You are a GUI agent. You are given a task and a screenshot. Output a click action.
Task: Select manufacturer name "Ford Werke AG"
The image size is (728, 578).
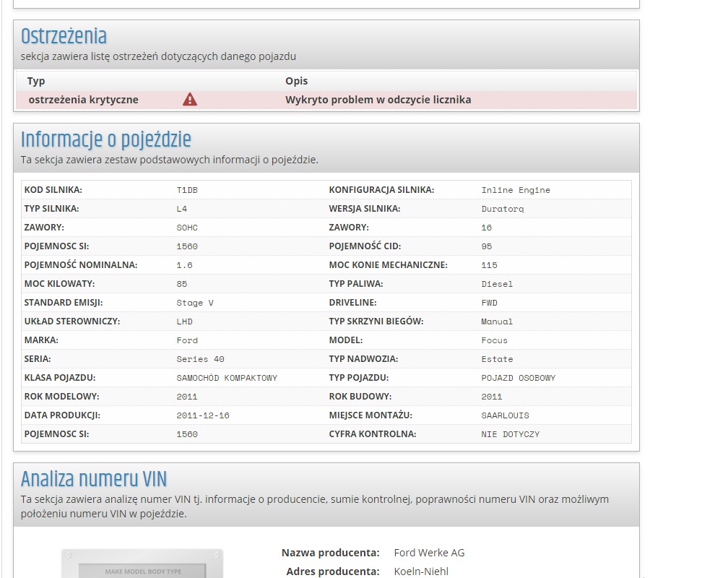429,553
